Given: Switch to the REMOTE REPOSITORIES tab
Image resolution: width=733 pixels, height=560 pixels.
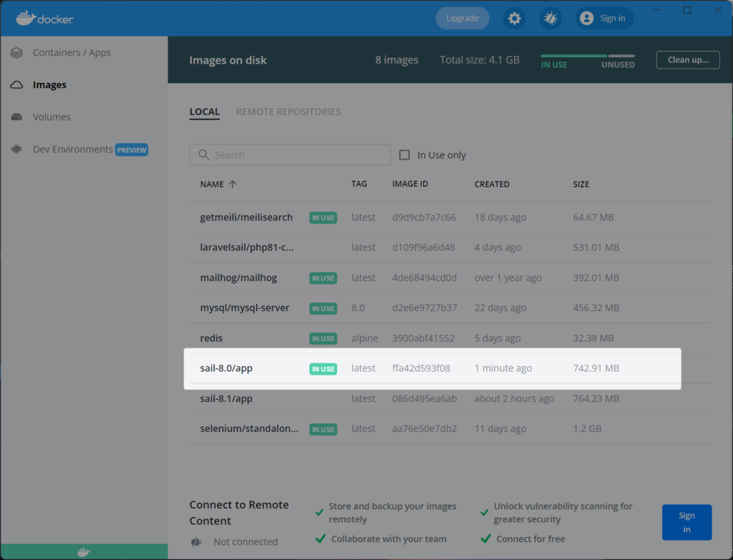Looking at the screenshot, I should (x=288, y=112).
